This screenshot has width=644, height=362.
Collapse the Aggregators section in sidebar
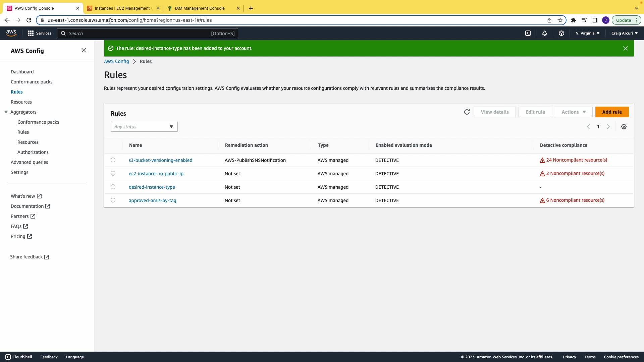(6, 112)
